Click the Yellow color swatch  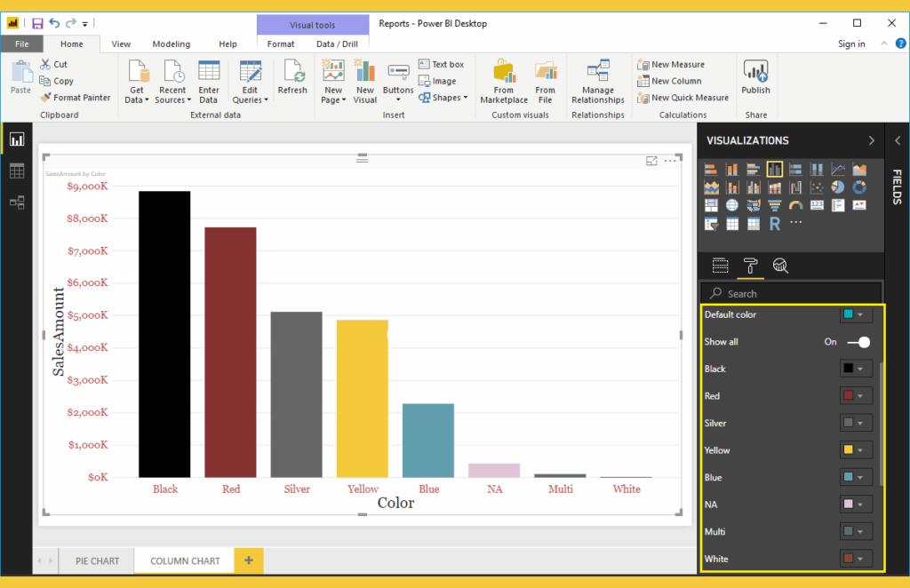(848, 450)
